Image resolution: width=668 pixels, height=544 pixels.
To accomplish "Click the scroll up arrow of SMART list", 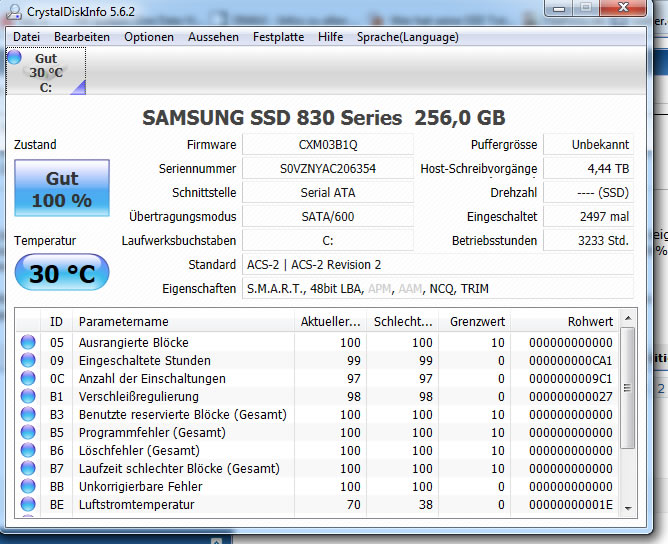I will click(x=628, y=318).
